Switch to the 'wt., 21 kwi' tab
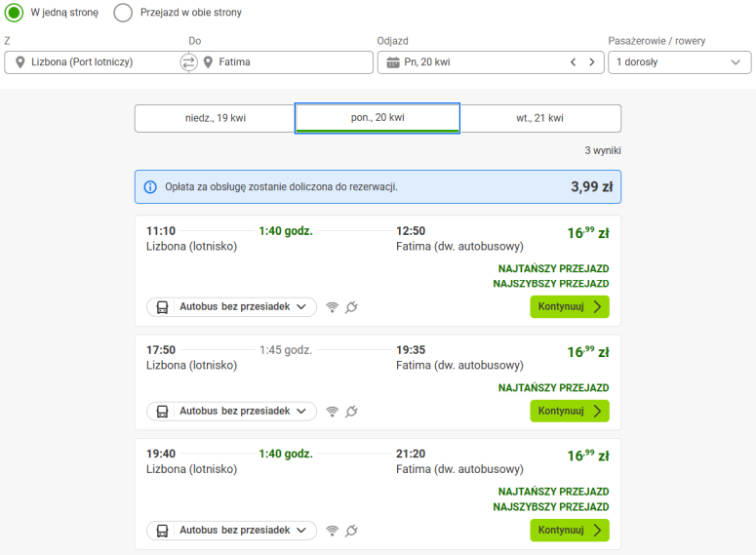Image resolution: width=756 pixels, height=555 pixels. point(540,118)
